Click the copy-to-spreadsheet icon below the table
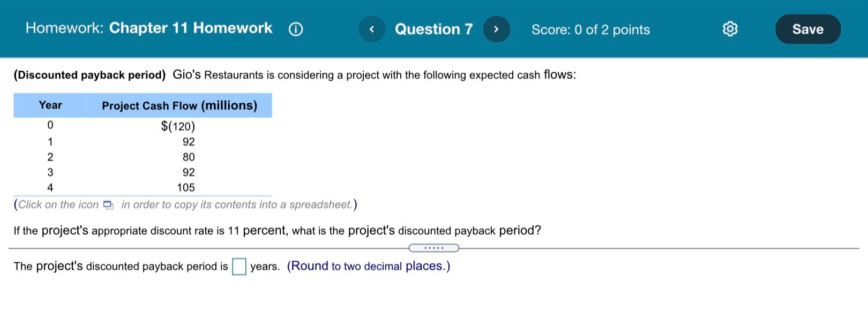The width and height of the screenshot is (868, 312). point(108,204)
